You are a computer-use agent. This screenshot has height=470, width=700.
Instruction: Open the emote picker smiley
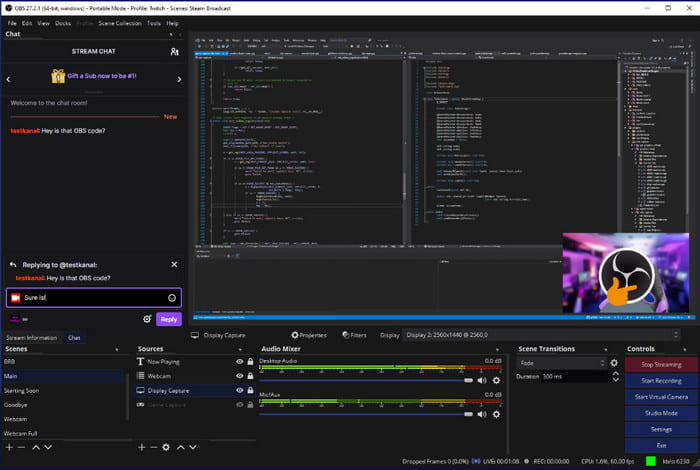click(172, 298)
